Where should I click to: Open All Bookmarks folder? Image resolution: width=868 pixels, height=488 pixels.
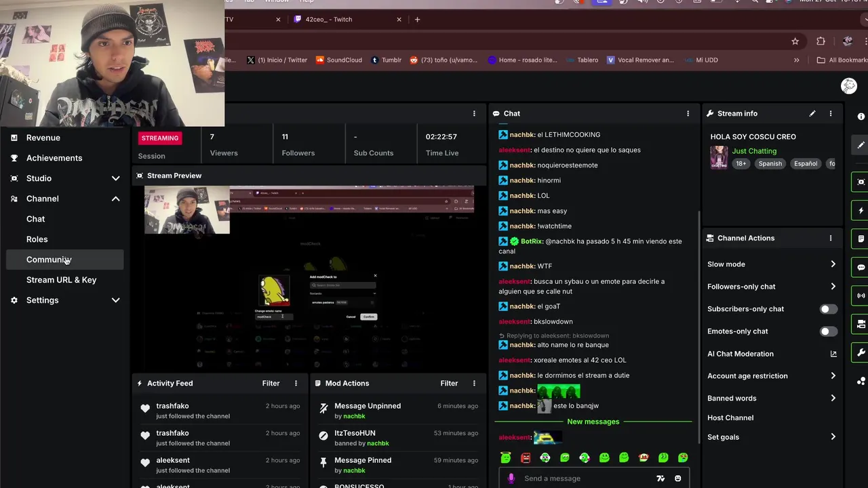tap(842, 60)
